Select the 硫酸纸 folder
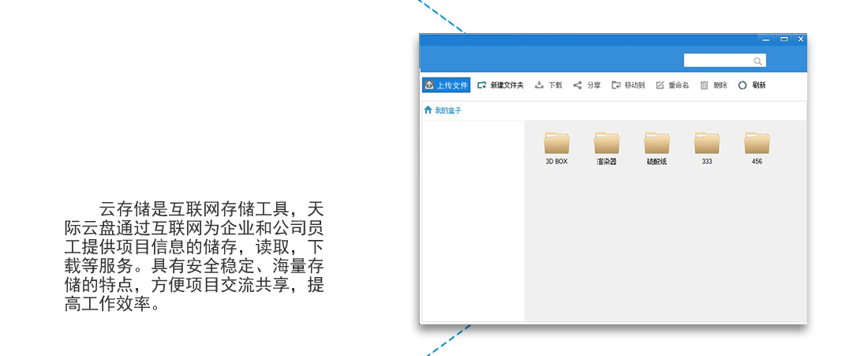The height and width of the screenshot is (356, 868). (657, 148)
